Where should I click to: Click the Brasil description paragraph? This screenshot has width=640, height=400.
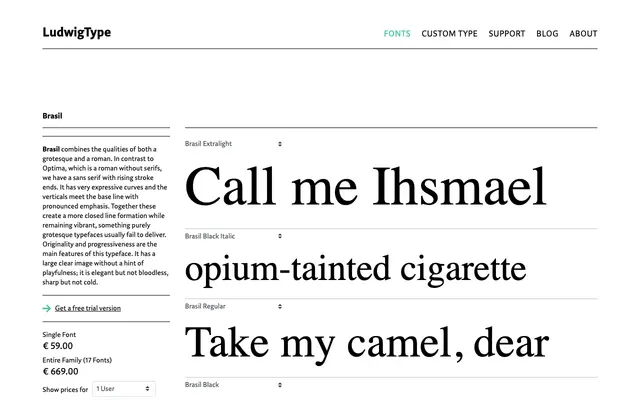click(105, 216)
